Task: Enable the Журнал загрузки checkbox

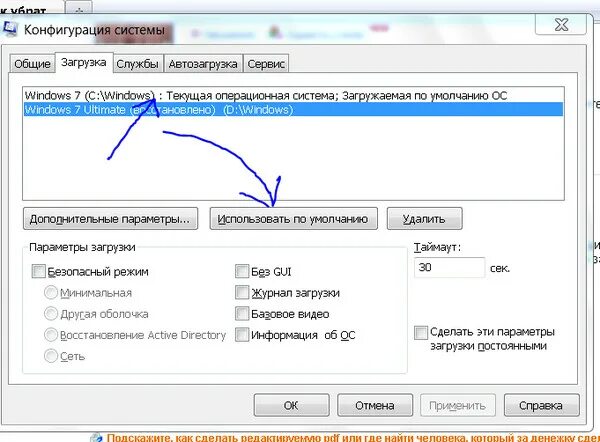Action: coord(242,293)
